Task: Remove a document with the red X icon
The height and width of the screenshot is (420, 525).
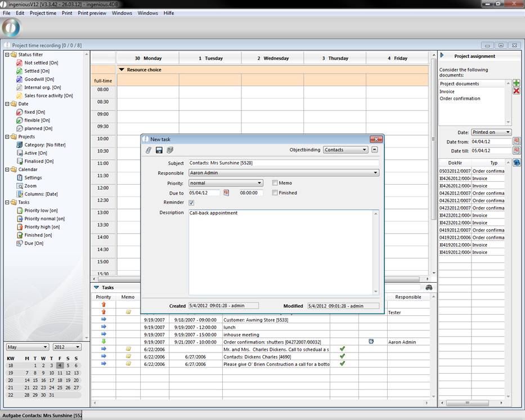Action: click(516, 91)
